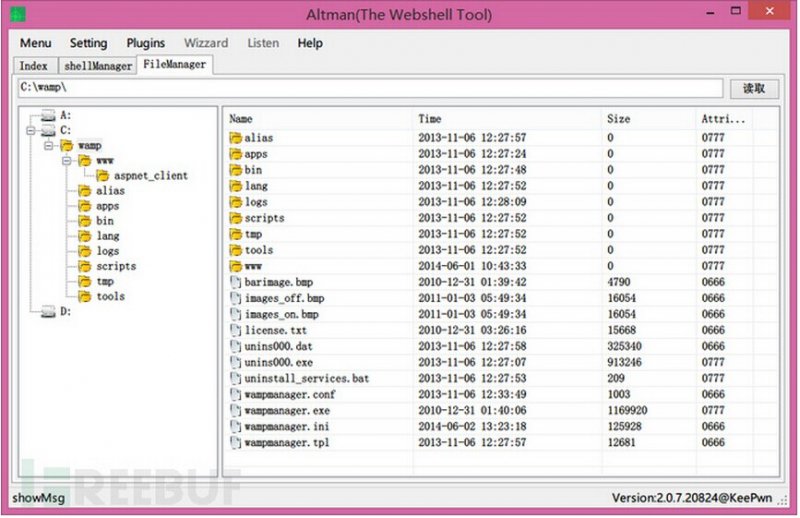
Task: Select the D: drive icon
Action: (x=48, y=311)
